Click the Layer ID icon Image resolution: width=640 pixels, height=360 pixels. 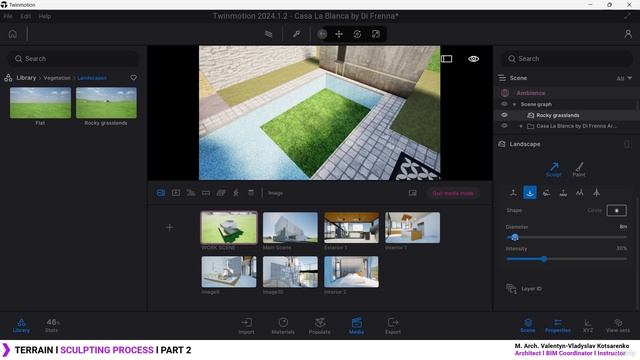511,289
